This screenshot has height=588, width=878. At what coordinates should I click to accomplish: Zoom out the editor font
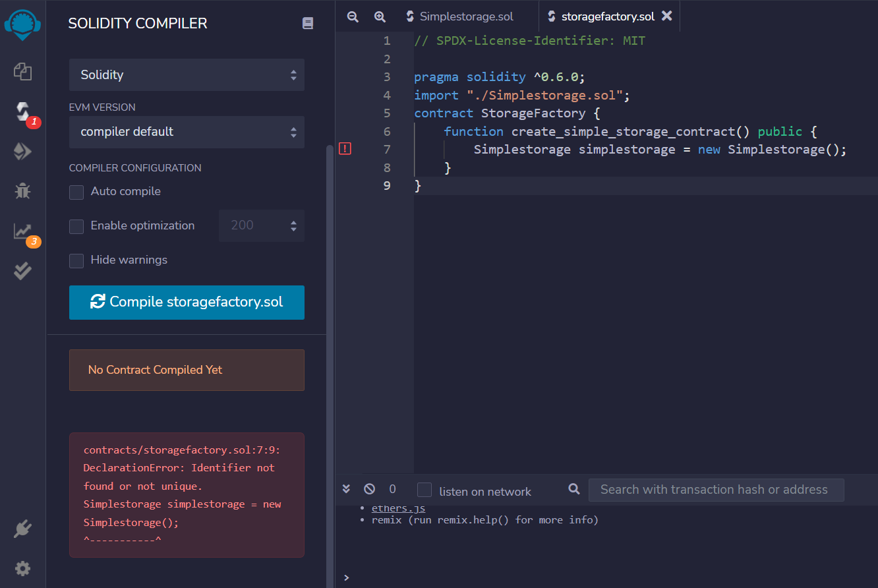(x=353, y=16)
